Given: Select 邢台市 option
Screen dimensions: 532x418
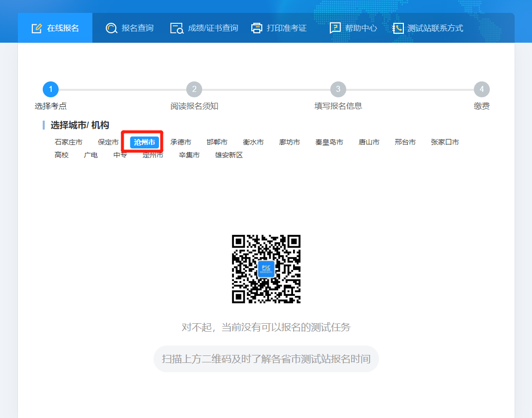Looking at the screenshot, I should 405,142.
